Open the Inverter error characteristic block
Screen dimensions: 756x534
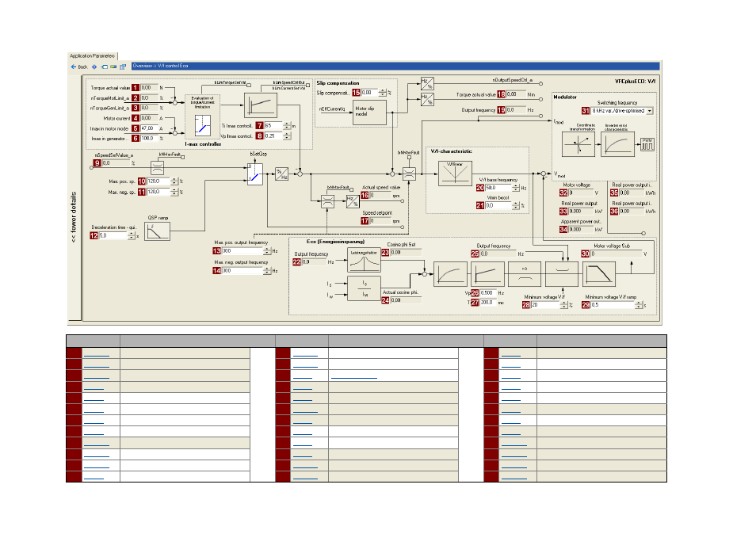[617, 144]
